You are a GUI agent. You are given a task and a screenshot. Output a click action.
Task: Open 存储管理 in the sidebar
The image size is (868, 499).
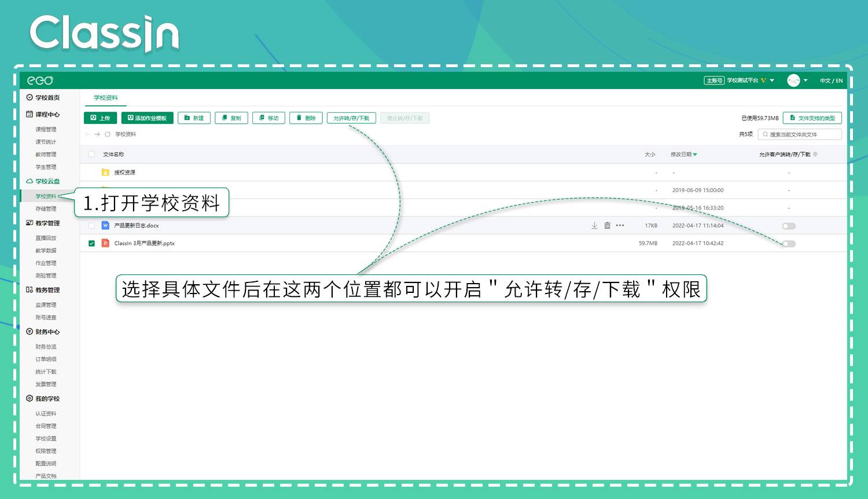click(46, 208)
